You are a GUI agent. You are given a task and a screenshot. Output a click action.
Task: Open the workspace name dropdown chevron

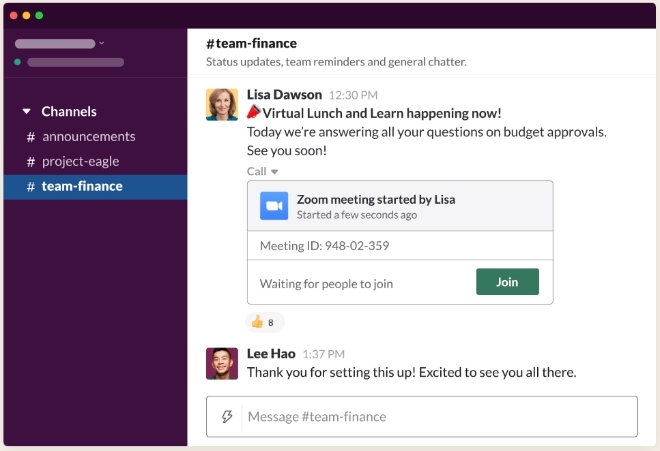click(101, 43)
